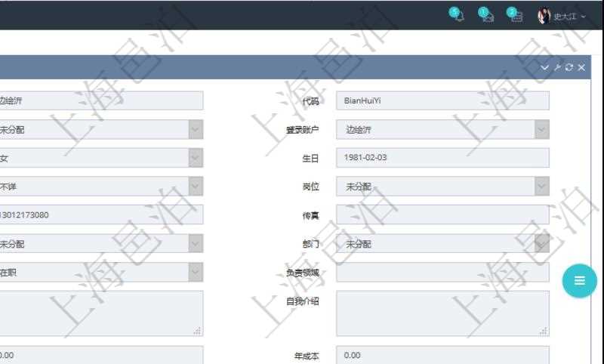Expand the 登录账户 dropdown
Viewport: 604px width, 364px height.
[x=541, y=129]
